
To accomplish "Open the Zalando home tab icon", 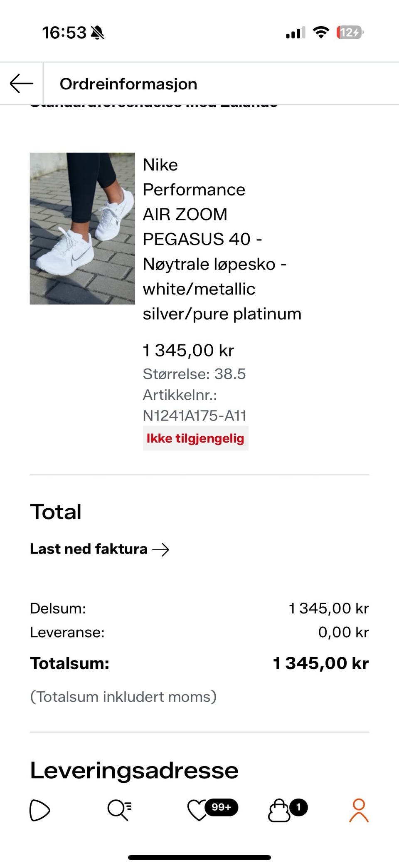I will pos(40,810).
